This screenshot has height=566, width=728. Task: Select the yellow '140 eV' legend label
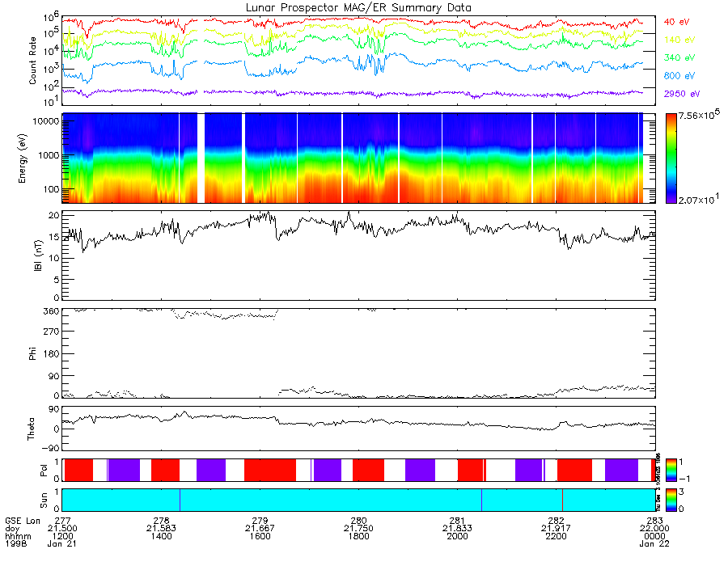pyautogui.click(x=679, y=40)
